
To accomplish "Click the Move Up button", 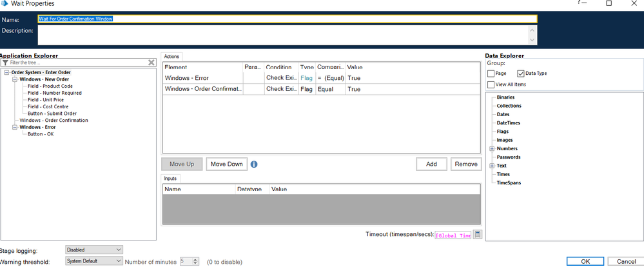I will 182,164.
